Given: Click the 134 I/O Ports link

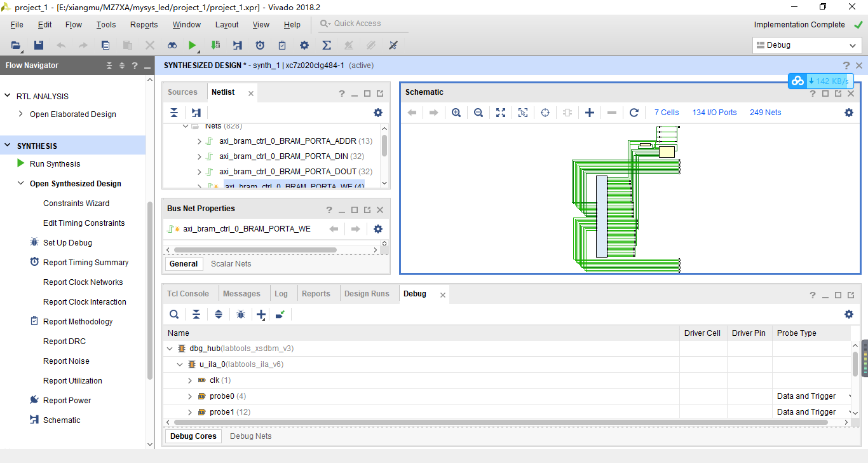Looking at the screenshot, I should [714, 112].
